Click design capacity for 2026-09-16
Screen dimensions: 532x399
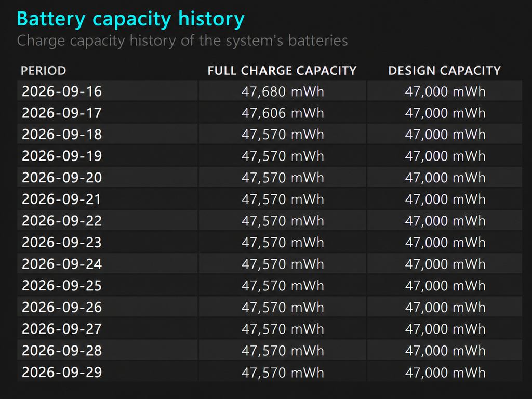445,91
